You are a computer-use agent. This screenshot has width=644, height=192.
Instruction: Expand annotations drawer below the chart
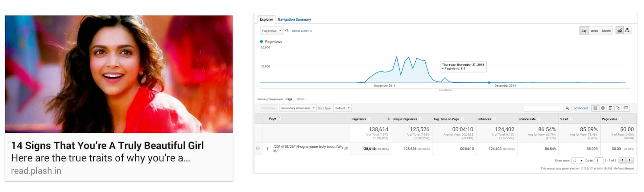point(445,89)
